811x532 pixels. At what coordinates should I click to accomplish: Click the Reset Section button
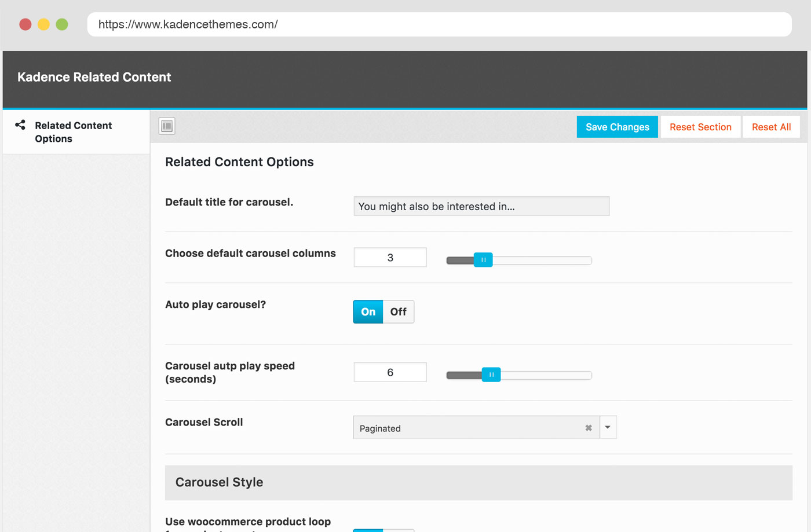tap(700, 127)
